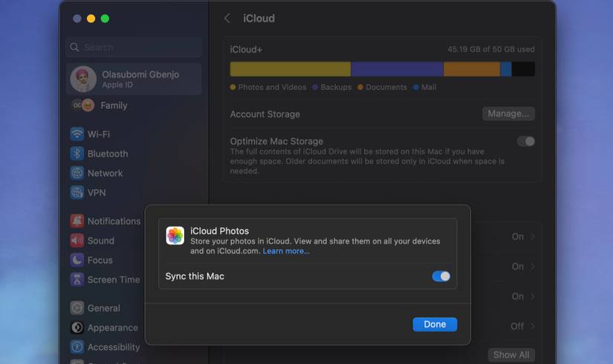Open the Apple ID account row
Image resolution: width=613 pixels, height=364 pixels.
(134, 79)
